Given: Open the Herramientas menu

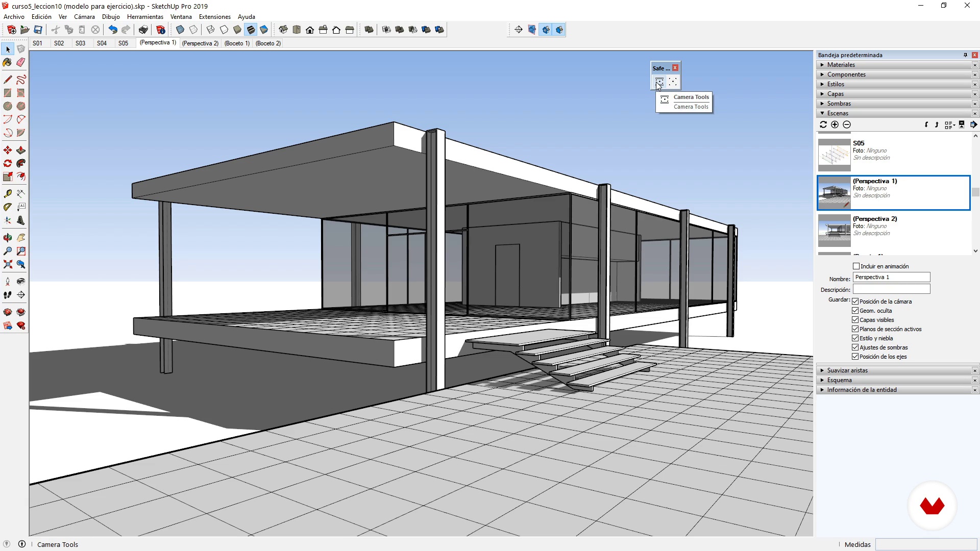Looking at the screenshot, I should tap(145, 17).
